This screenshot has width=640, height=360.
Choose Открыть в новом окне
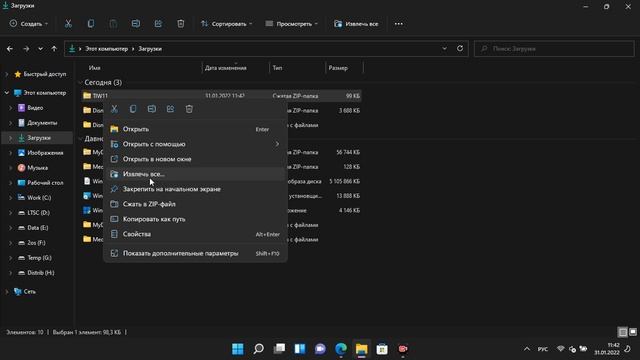pos(195,159)
